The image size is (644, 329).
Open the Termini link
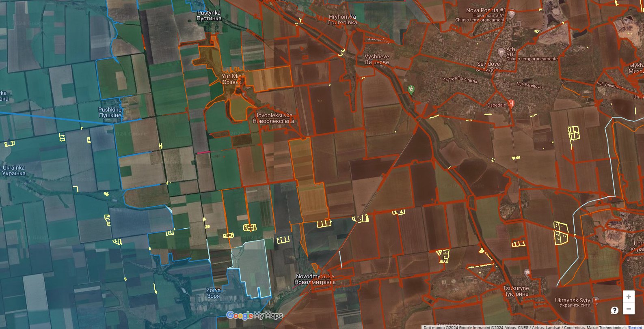pos(635,327)
